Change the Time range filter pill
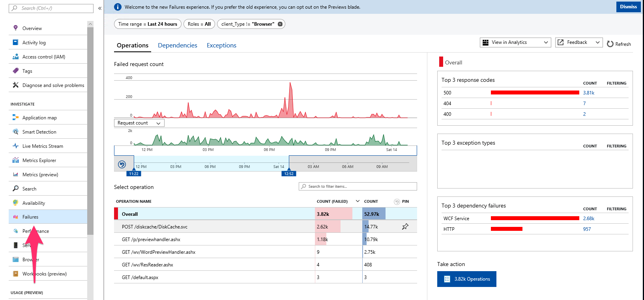 148,24
